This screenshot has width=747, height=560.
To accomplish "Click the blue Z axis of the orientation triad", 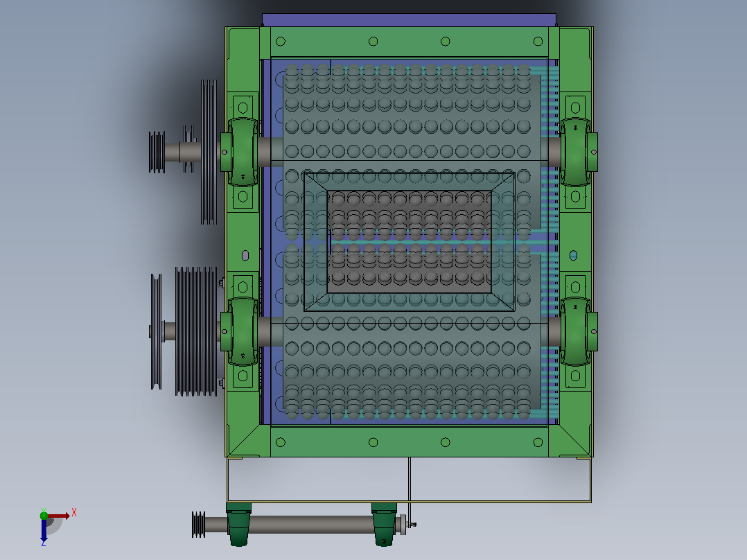I will tap(44, 530).
